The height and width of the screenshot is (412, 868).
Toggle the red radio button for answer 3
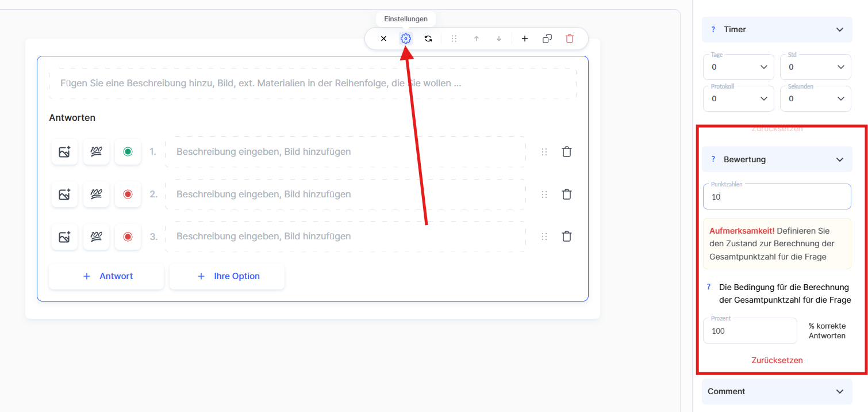click(128, 236)
